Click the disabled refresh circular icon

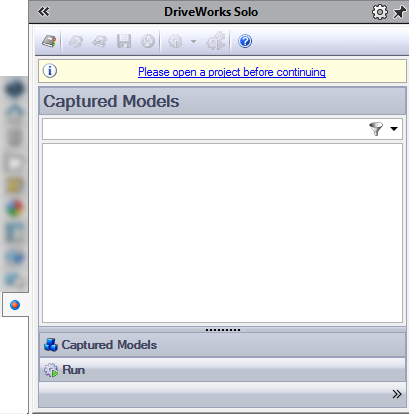coord(148,42)
